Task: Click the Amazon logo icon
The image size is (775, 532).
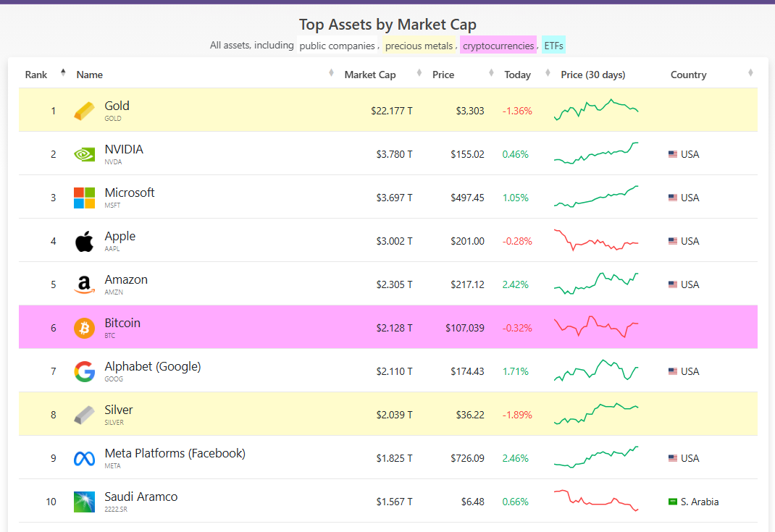Action: pyautogui.click(x=84, y=284)
